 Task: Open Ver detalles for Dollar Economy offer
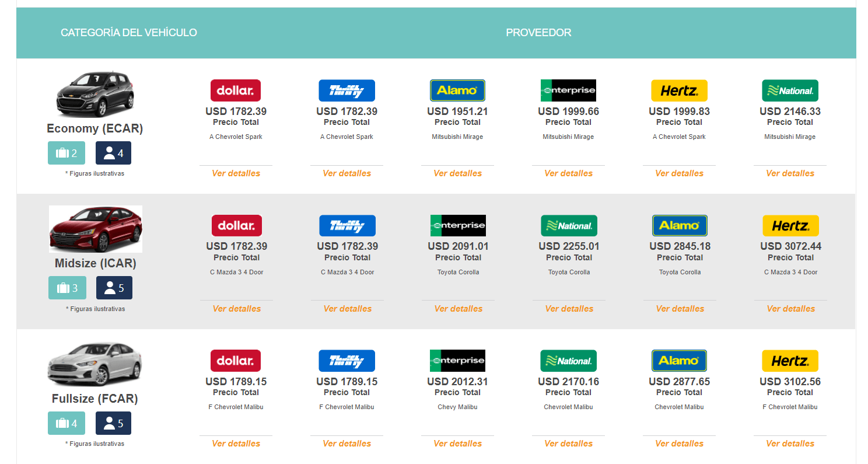pyautogui.click(x=236, y=173)
